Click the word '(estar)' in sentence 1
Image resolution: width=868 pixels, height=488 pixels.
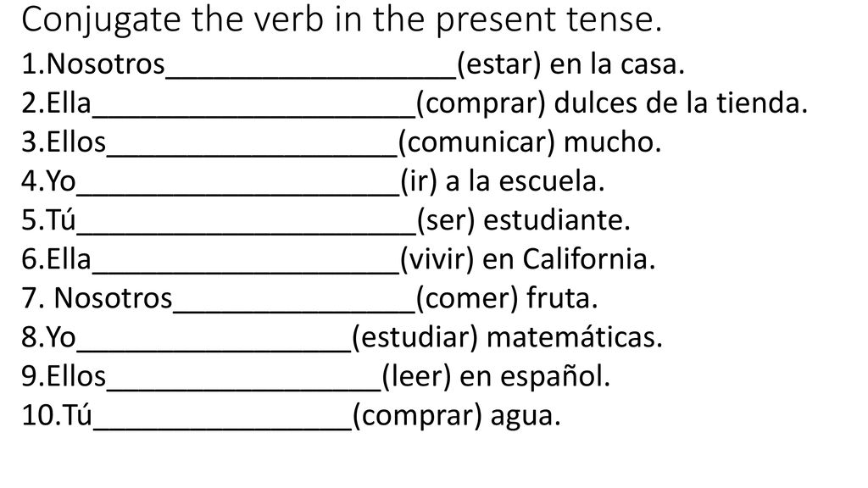tap(498, 64)
